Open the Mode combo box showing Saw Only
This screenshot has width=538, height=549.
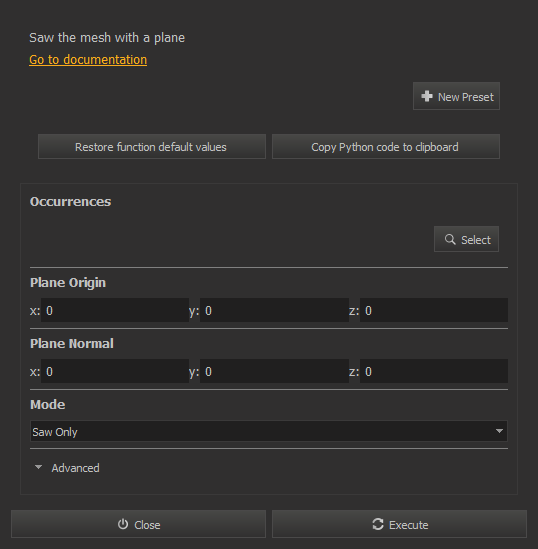tap(269, 431)
